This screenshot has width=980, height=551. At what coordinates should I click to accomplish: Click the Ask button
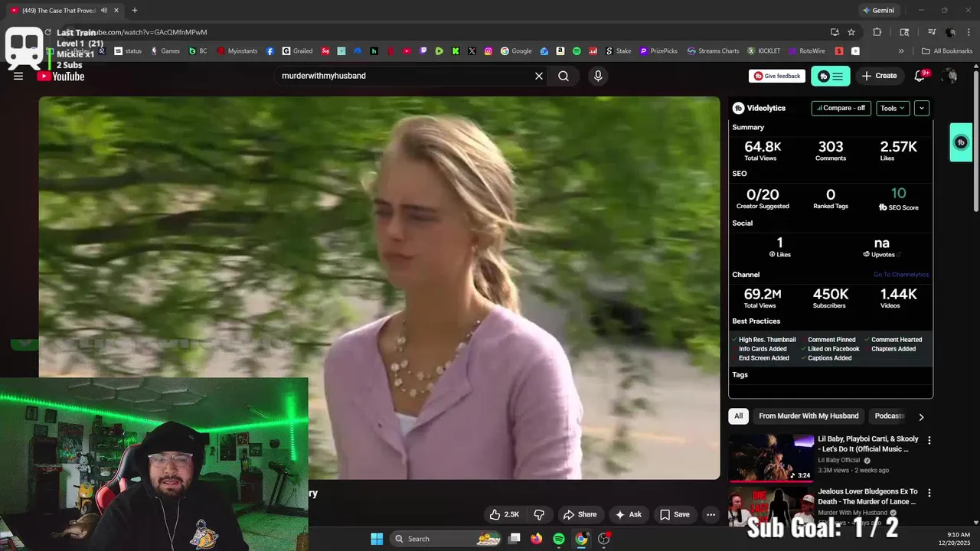coord(629,514)
